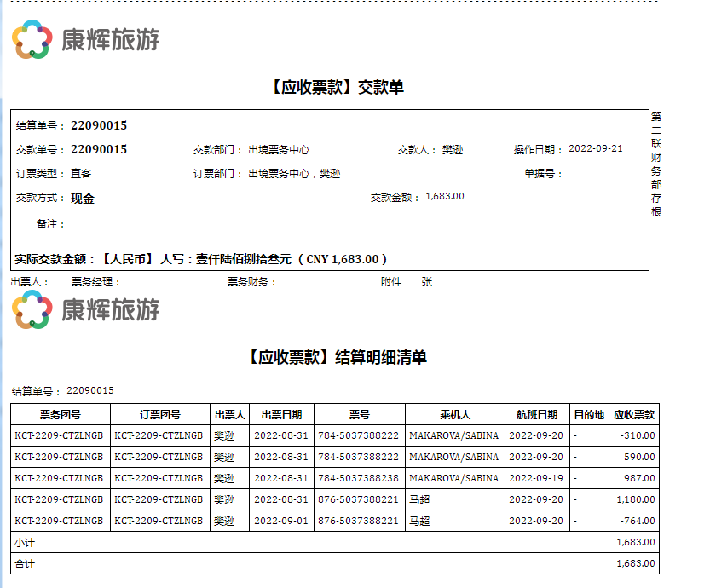Select the 操作日期 value 2022-09-21
Image resolution: width=710 pixels, height=588 pixels.
(595, 149)
